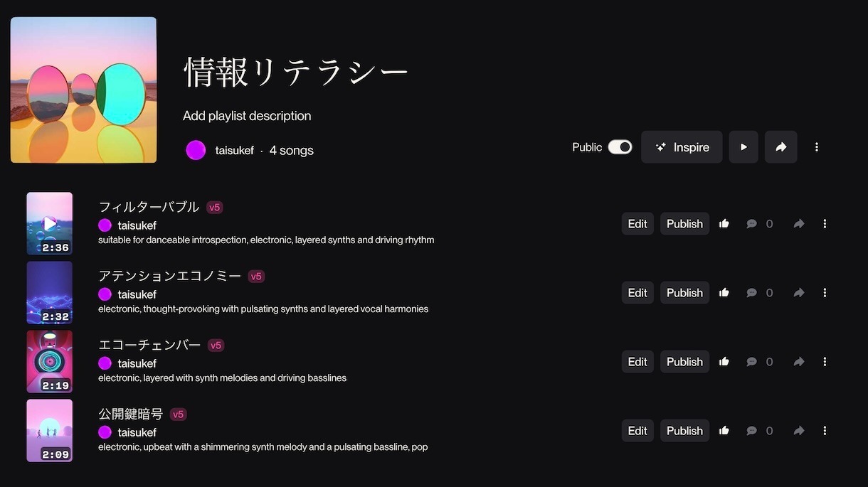Play フィルターバブル from its thumbnail
Viewport: 868px width, 487px height.
(x=50, y=223)
